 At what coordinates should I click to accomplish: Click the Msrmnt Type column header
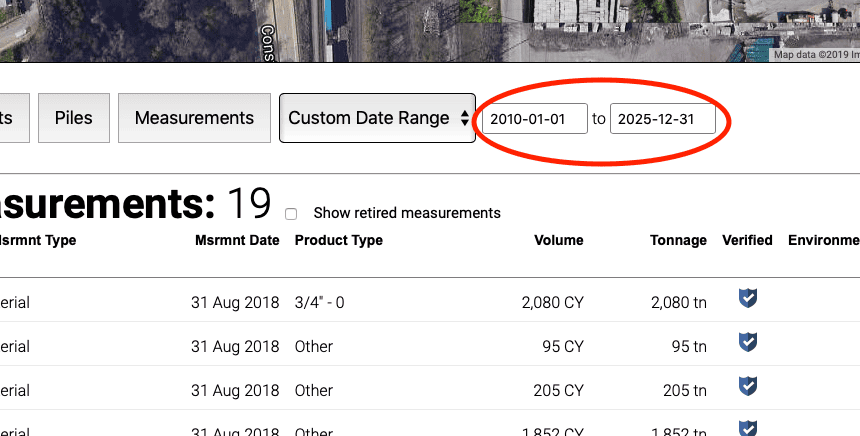[x=38, y=240]
